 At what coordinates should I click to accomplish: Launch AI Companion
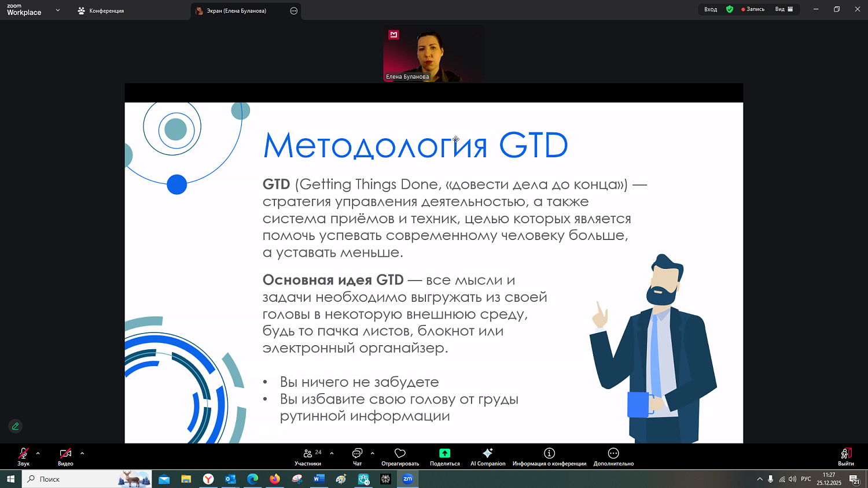coord(488,456)
